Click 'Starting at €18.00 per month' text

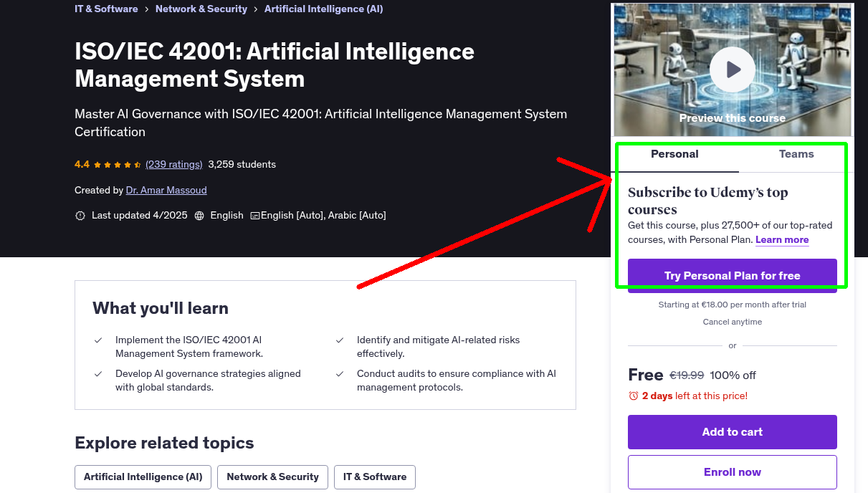click(x=733, y=305)
